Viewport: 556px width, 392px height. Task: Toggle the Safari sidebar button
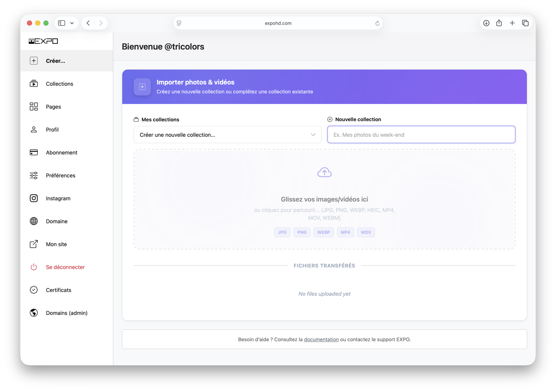(62, 23)
